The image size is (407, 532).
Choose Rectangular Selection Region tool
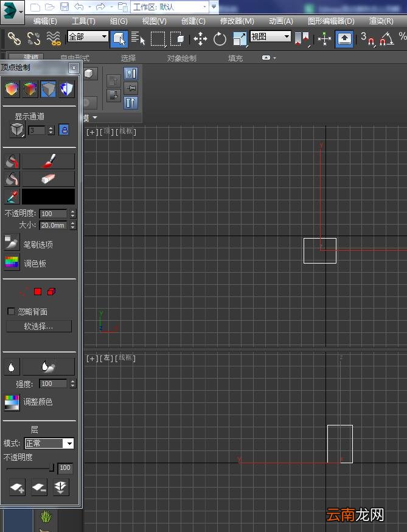click(x=158, y=39)
